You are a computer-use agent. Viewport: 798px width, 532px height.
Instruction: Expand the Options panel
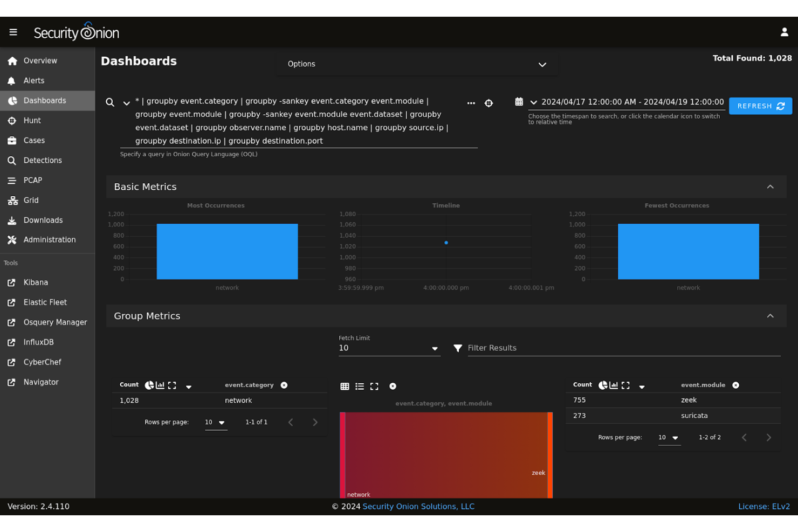(x=542, y=64)
